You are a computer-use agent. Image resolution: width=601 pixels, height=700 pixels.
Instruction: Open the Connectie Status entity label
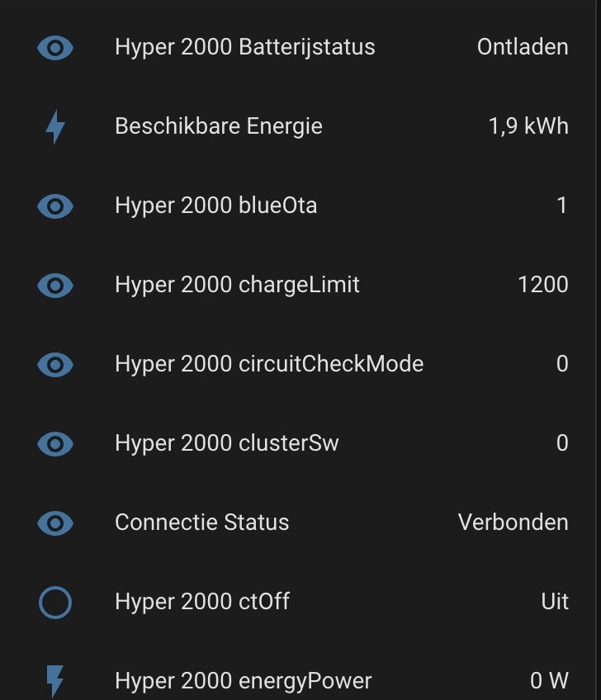pos(201,523)
